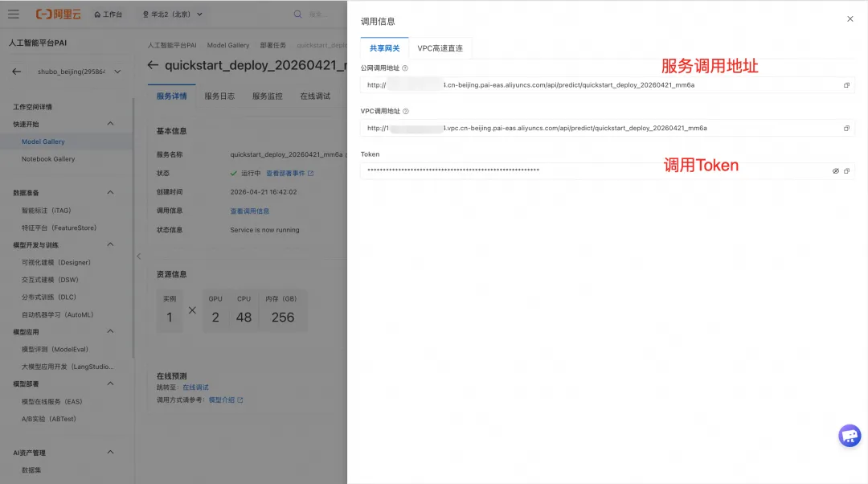Open 模型评测 (ModelEval)
Image resolution: width=868 pixels, height=484 pixels.
pos(55,350)
